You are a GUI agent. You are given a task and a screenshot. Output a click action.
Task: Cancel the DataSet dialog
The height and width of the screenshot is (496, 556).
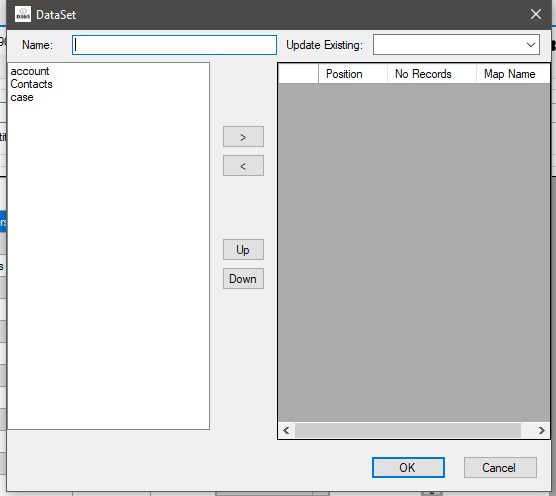[x=500, y=467]
